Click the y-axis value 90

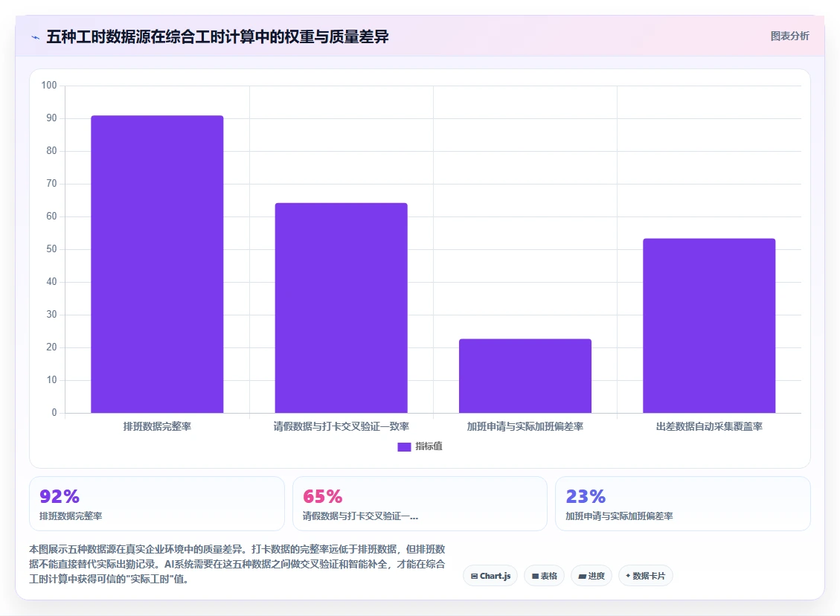pyautogui.click(x=51, y=118)
